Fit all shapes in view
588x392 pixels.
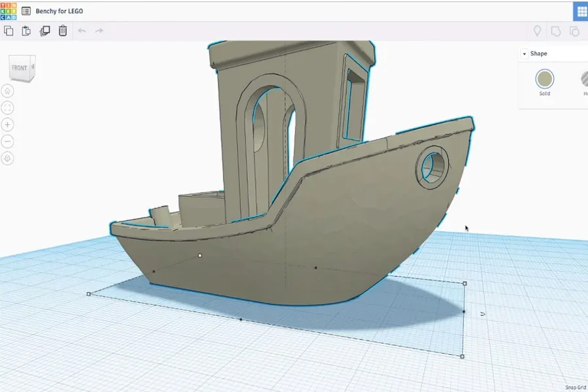(x=7, y=108)
